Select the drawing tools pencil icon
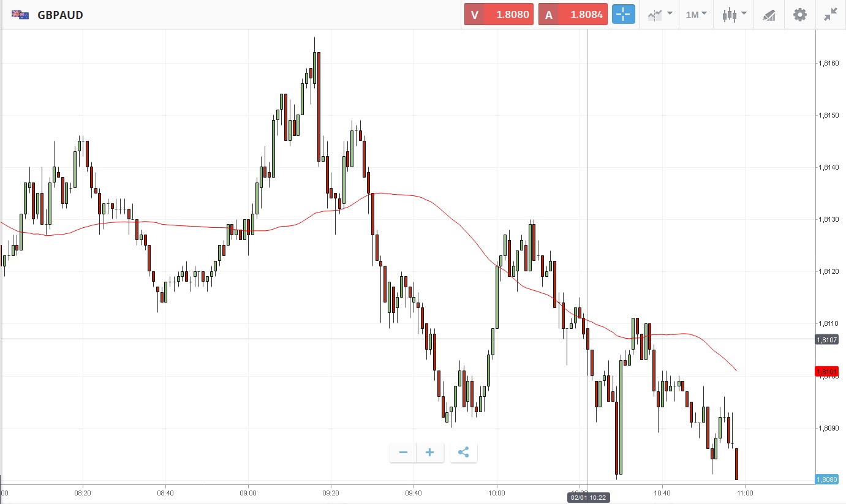 (769, 15)
